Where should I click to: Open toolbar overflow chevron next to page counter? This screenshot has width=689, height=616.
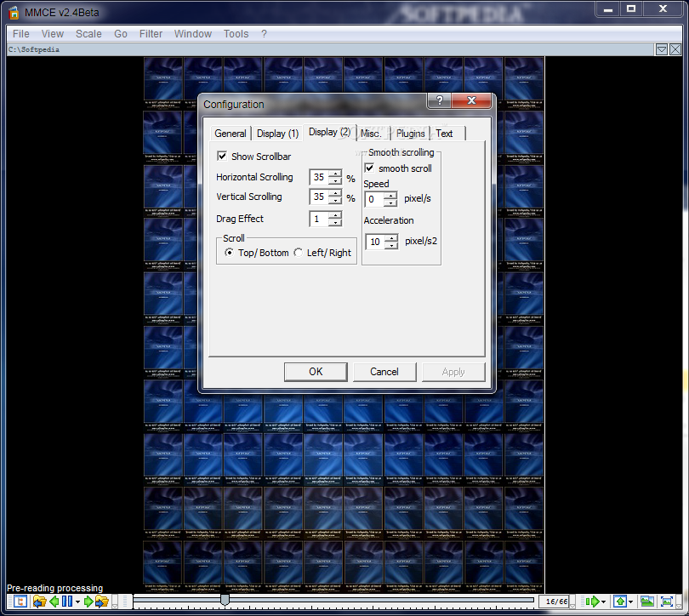(x=572, y=602)
